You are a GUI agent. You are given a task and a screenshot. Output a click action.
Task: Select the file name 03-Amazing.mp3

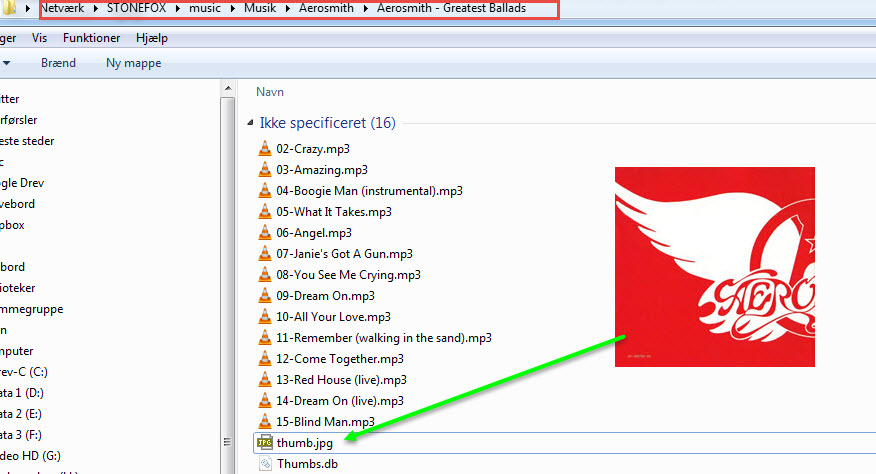[322, 169]
